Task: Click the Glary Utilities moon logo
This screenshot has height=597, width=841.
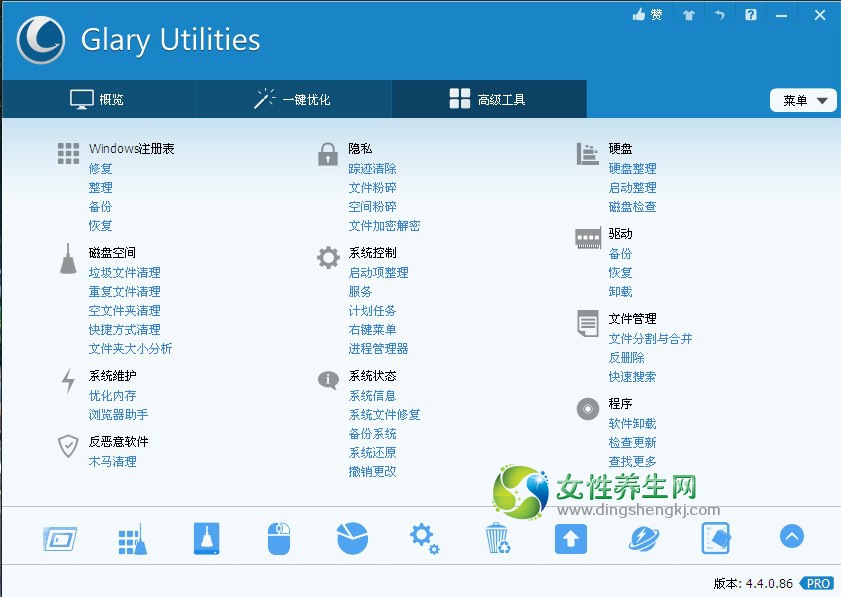Action: pos(41,40)
